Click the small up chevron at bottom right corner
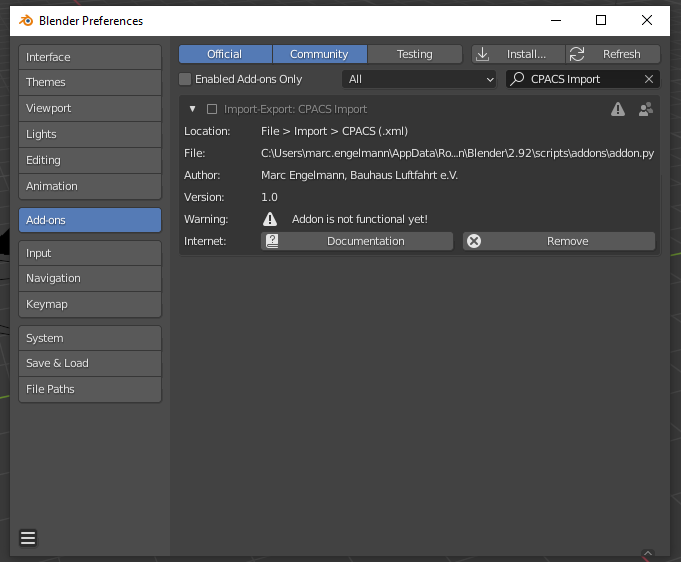The width and height of the screenshot is (681, 562). point(648,553)
